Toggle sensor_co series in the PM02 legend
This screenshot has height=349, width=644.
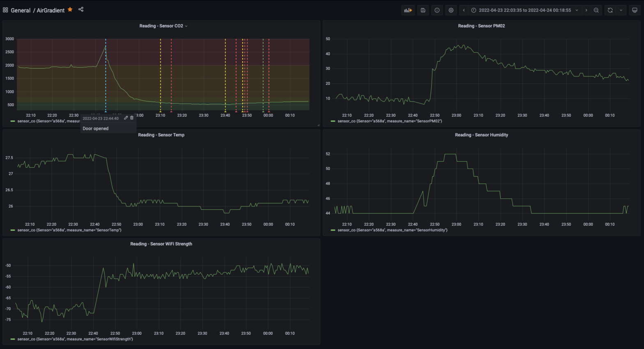389,121
